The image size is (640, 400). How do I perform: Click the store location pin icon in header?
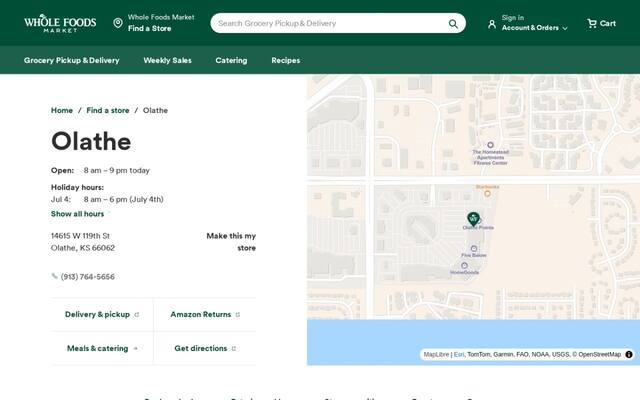[x=118, y=23]
